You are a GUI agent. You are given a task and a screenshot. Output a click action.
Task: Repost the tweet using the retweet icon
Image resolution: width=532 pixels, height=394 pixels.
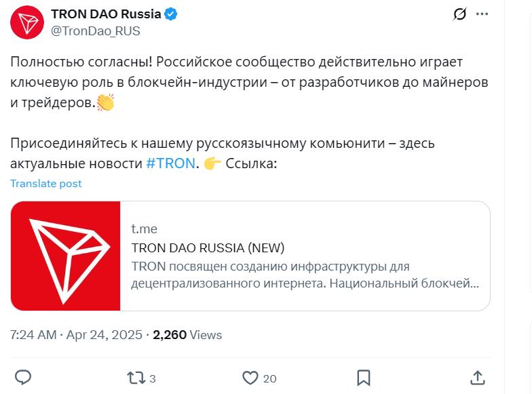(x=137, y=377)
